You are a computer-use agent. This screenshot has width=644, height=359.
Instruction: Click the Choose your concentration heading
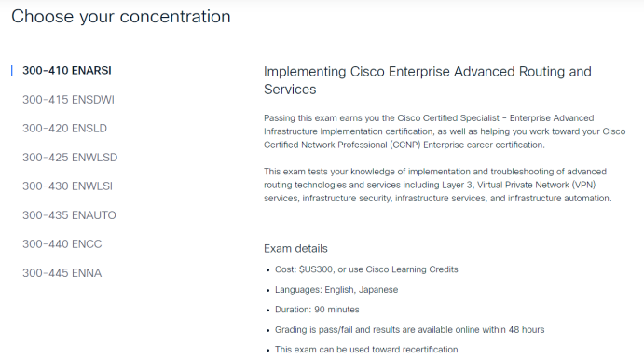(121, 17)
